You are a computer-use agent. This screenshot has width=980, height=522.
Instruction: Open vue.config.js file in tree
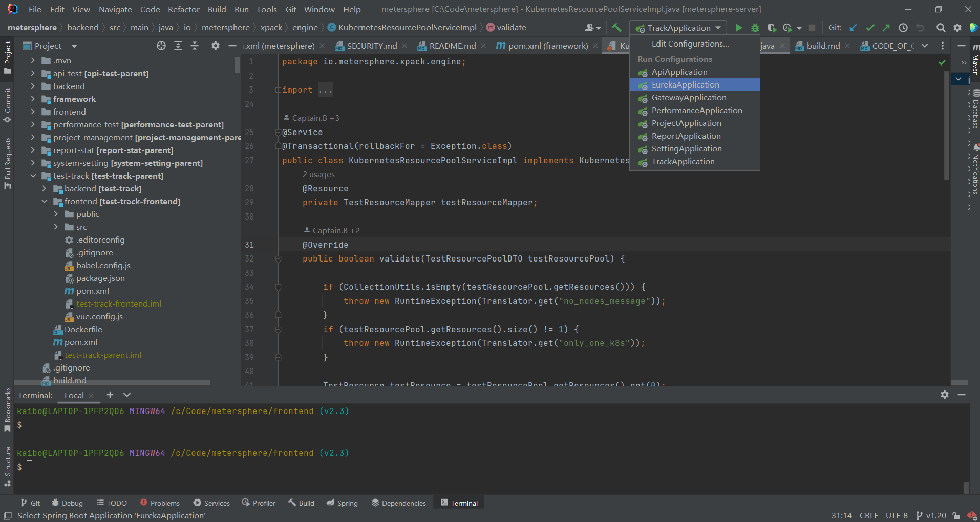pyautogui.click(x=99, y=316)
